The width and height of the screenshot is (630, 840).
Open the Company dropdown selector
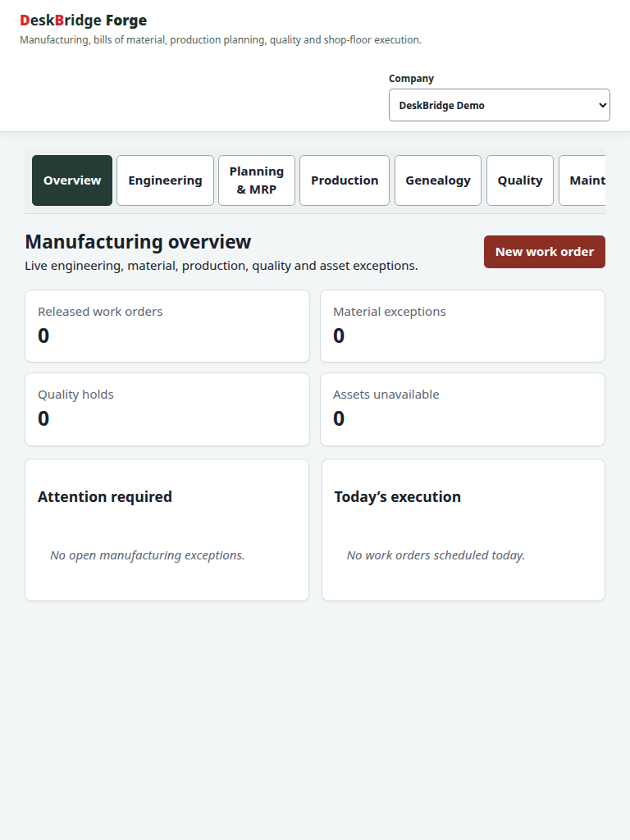[x=500, y=105]
